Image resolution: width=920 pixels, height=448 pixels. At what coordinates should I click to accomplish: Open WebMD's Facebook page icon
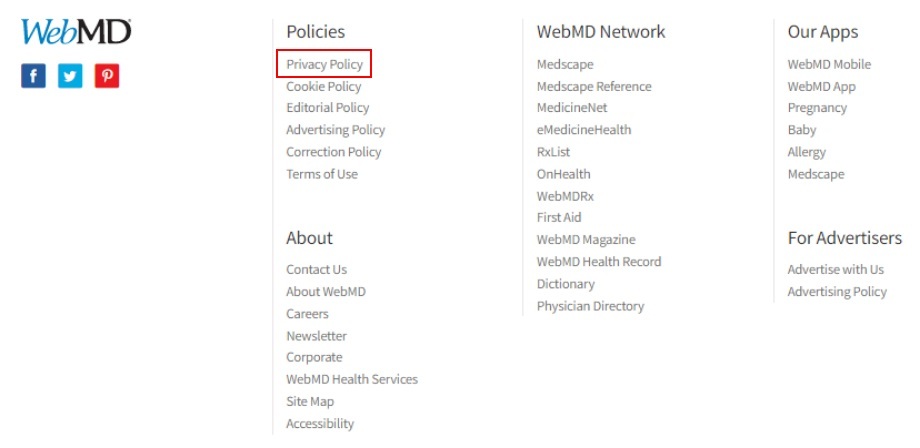(33, 76)
